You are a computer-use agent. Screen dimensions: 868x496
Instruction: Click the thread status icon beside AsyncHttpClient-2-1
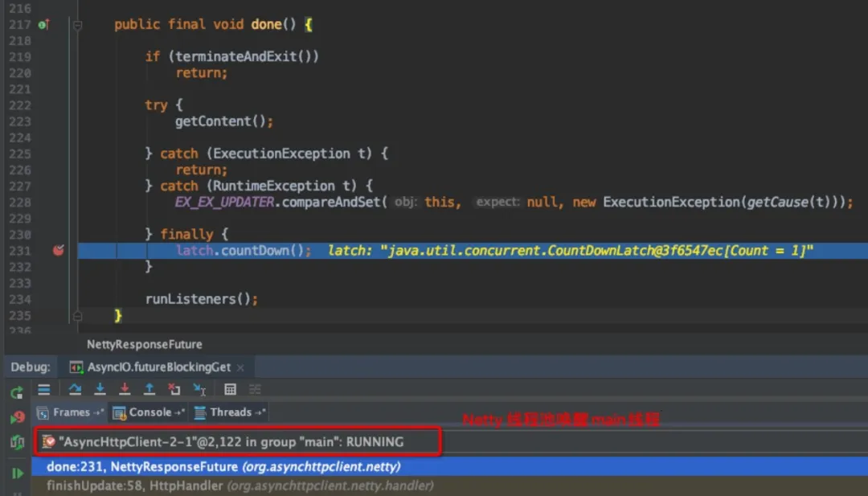(49, 442)
